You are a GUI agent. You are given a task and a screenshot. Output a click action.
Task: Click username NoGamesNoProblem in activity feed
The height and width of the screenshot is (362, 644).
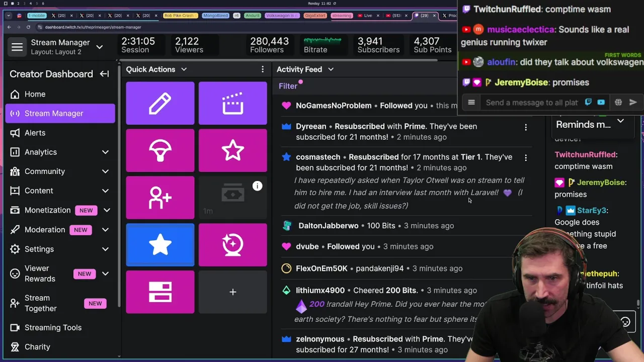pyautogui.click(x=334, y=106)
